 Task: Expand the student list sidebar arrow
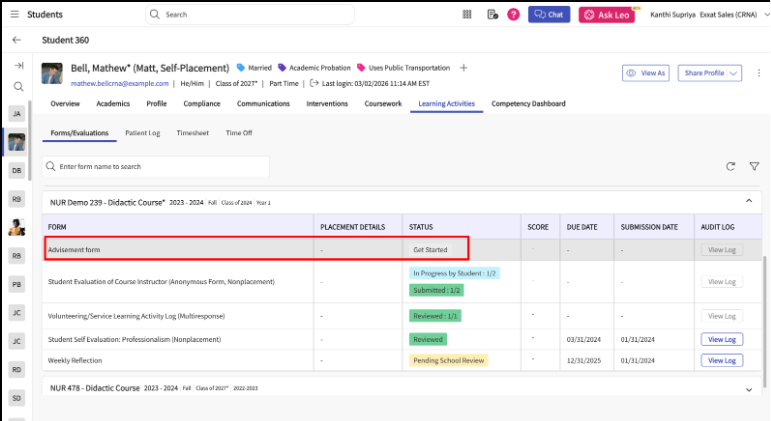pos(19,65)
